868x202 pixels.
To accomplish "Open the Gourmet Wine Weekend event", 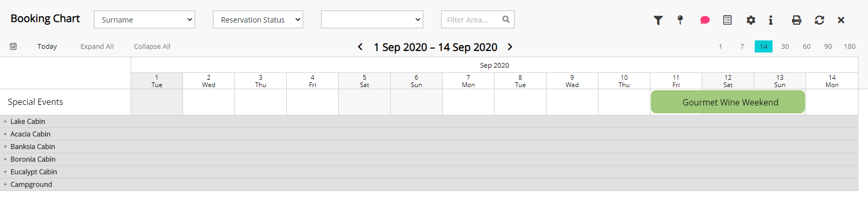I will click(x=728, y=102).
